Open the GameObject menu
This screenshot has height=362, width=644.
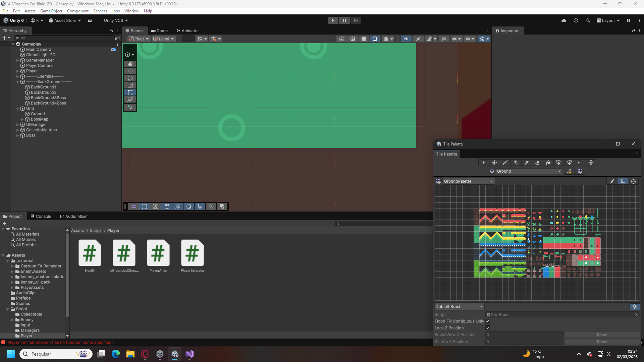coord(51,11)
